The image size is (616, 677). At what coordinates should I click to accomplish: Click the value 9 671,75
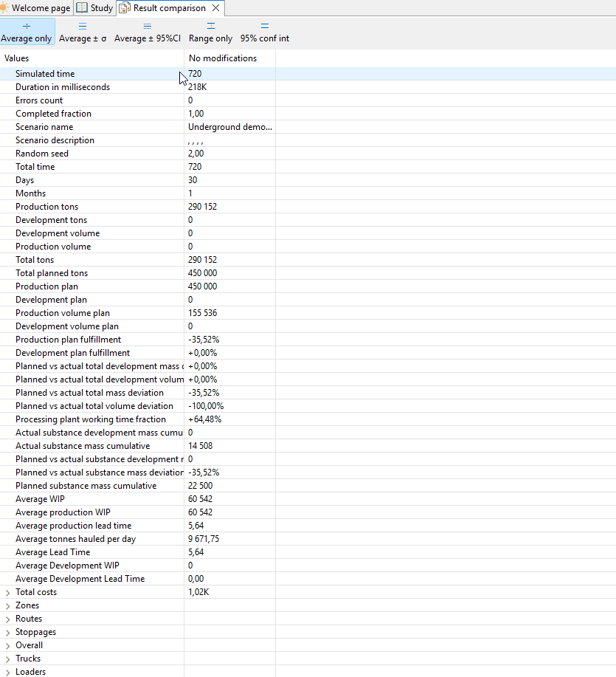point(204,539)
